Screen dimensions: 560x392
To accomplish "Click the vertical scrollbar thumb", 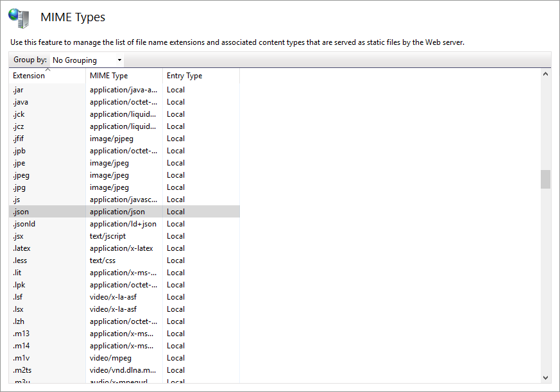I will click(x=545, y=179).
